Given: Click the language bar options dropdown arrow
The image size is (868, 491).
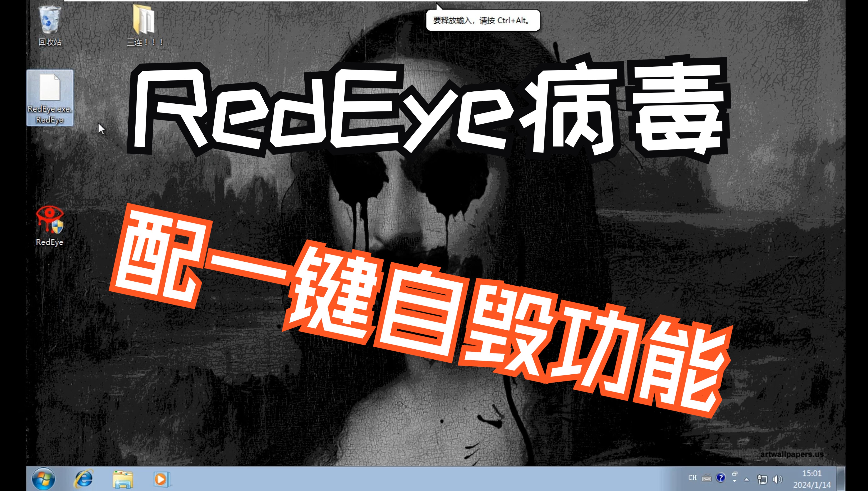Looking at the screenshot, I should [x=734, y=481].
